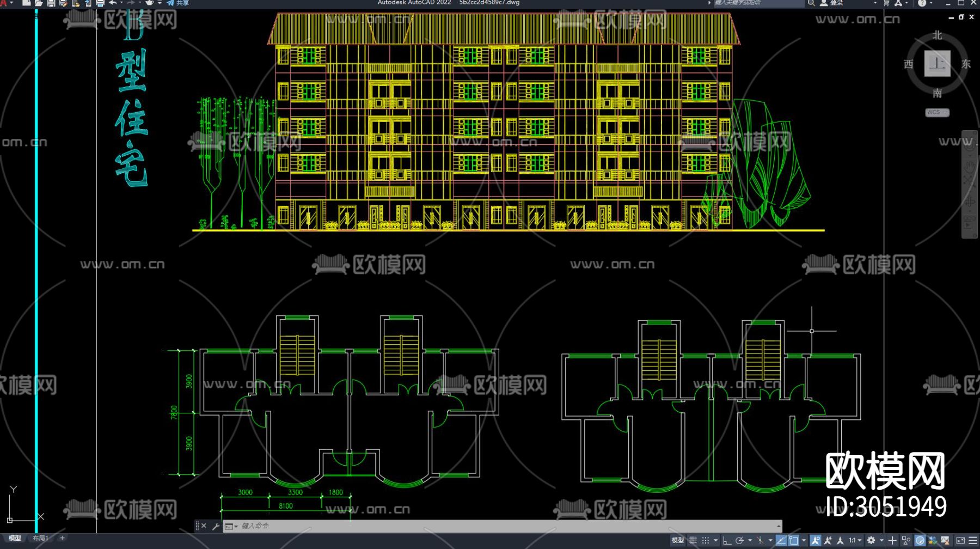Toggle snap mode in status bar
Screen dimensions: 980x549
pyautogui.click(x=706, y=540)
